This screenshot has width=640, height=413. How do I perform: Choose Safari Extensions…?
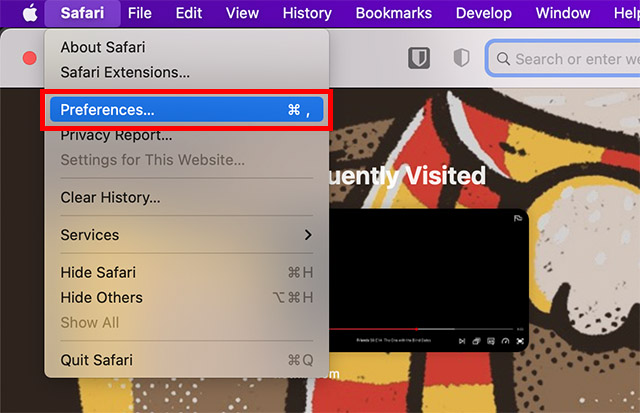[x=187, y=72]
